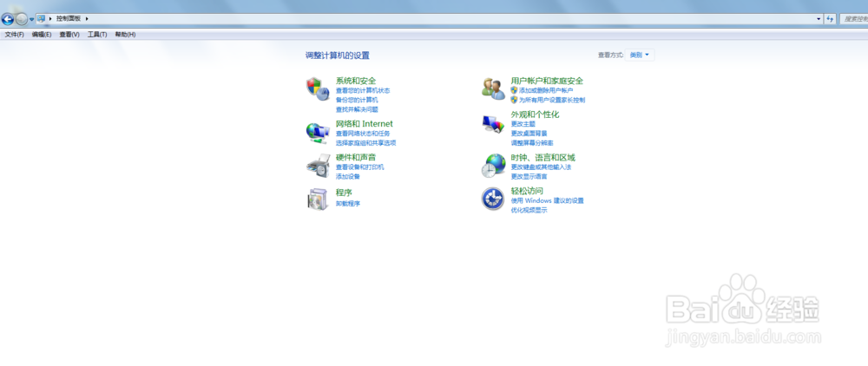Open the 轻松访问 category heading

tap(527, 192)
